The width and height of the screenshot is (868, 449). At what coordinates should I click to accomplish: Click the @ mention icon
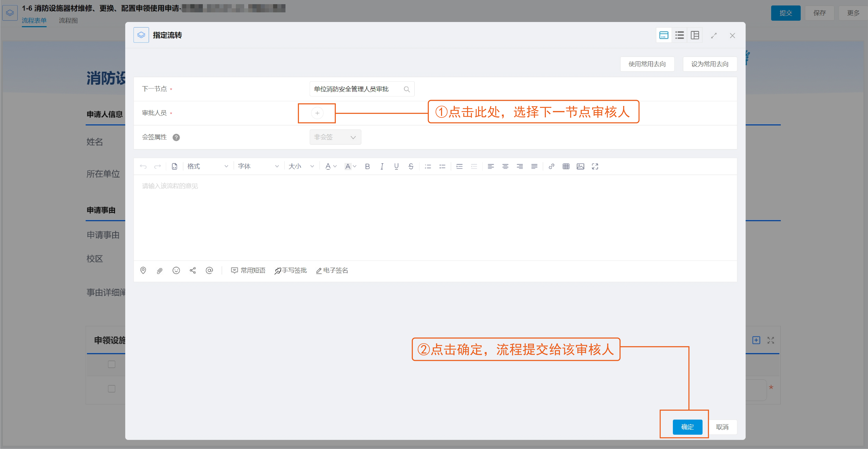point(209,270)
